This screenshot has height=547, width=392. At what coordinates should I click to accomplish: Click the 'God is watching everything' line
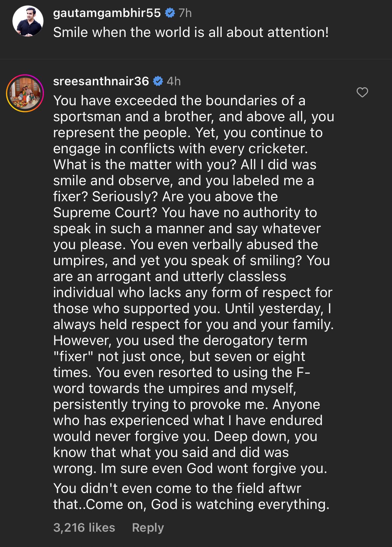click(x=240, y=504)
